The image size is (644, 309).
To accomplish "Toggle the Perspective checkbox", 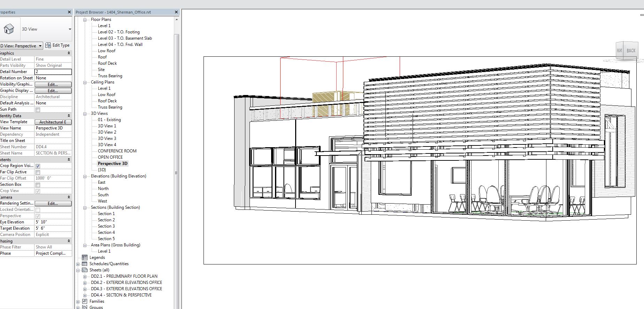I will [38, 216].
